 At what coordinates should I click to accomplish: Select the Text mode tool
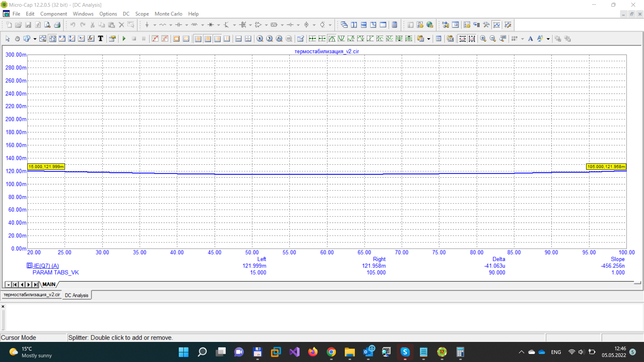100,39
